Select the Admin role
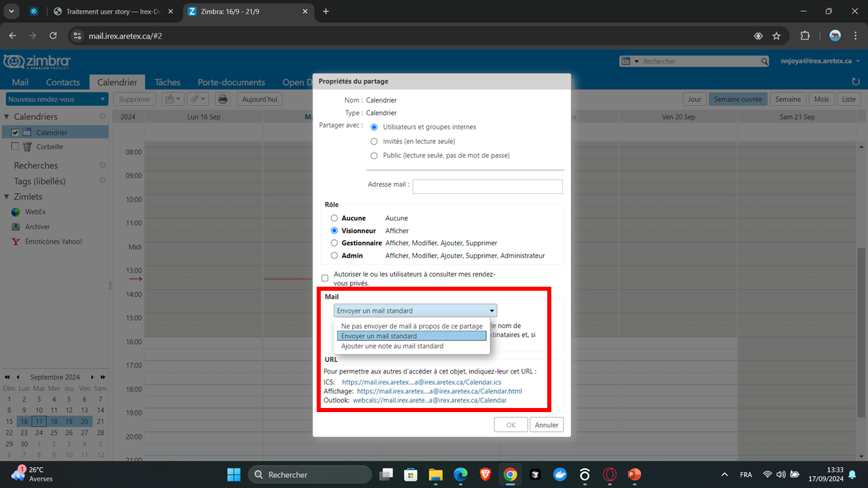 (334, 256)
